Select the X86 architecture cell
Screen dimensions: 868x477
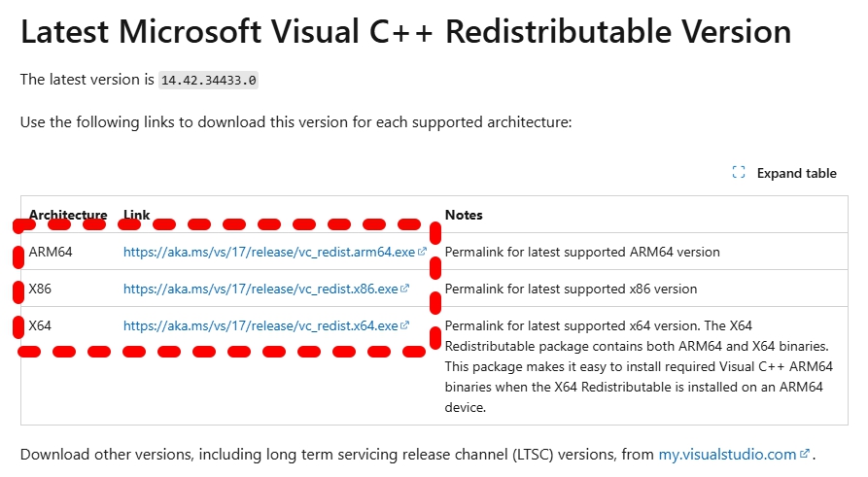pyautogui.click(x=42, y=289)
